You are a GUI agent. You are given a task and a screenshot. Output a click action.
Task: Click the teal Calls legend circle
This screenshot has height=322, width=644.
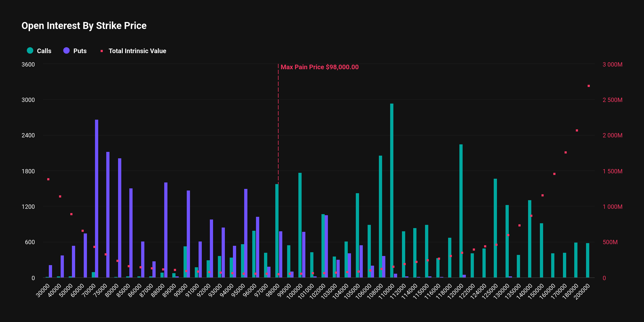point(30,50)
